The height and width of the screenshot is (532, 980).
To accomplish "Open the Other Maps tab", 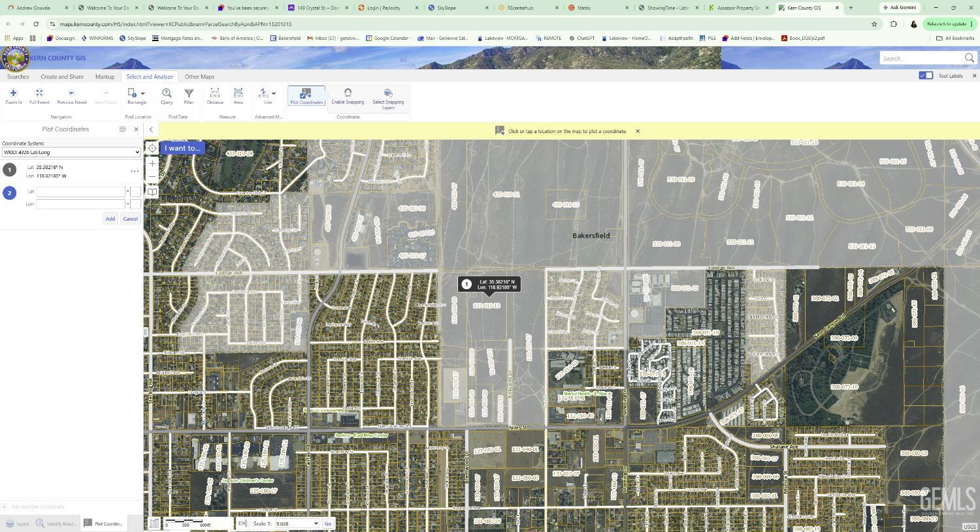I will [x=199, y=76].
